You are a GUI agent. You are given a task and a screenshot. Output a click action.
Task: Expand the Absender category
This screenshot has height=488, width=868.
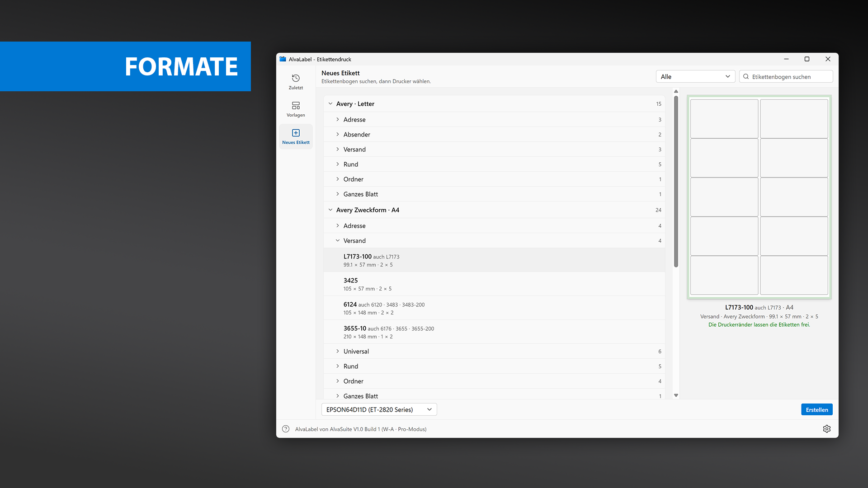point(338,134)
